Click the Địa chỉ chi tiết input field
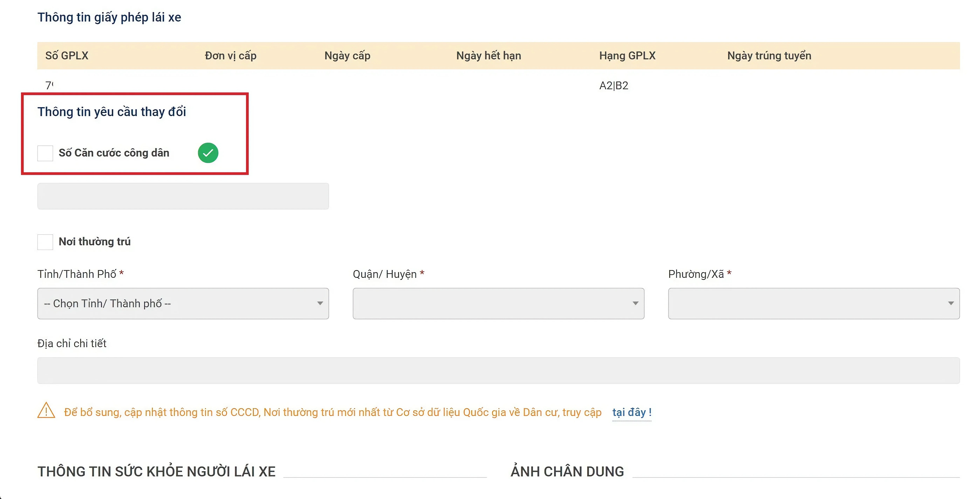This screenshot has height=499, width=980. 498,370
